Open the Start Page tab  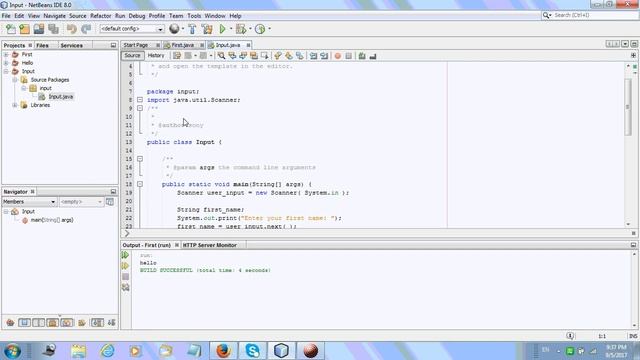(136, 45)
